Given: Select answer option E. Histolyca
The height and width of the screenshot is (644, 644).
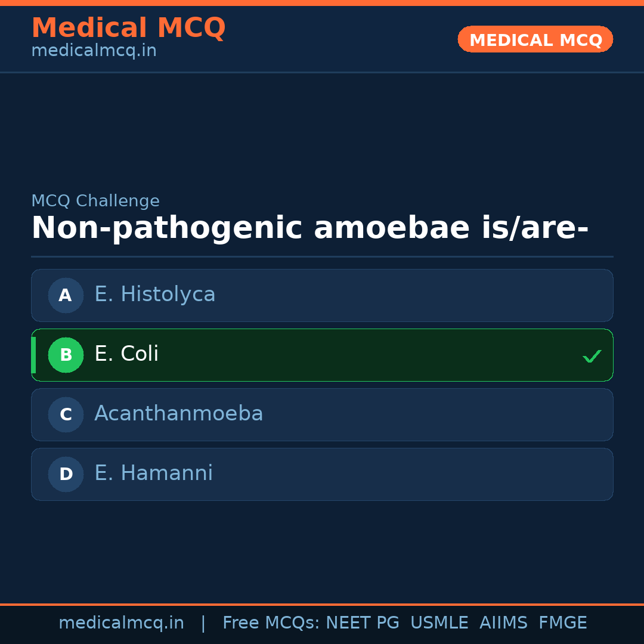Looking at the screenshot, I should coord(322,295).
